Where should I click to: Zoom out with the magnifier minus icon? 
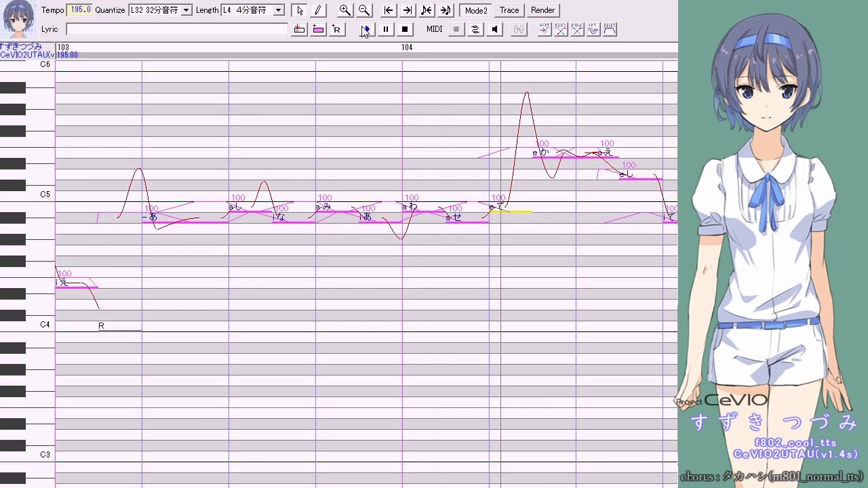click(364, 10)
